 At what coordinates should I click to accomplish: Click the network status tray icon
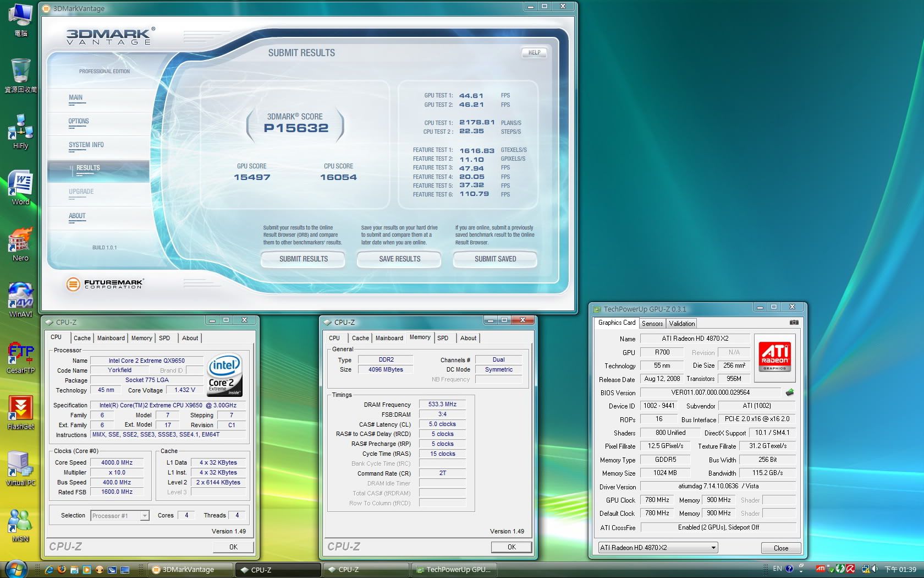pyautogui.click(x=865, y=569)
